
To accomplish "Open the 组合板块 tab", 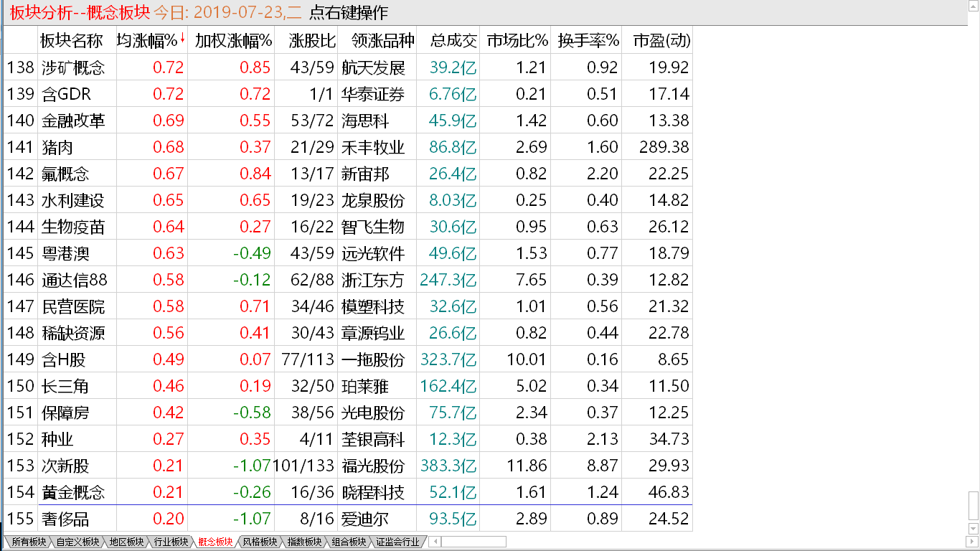I will click(349, 542).
